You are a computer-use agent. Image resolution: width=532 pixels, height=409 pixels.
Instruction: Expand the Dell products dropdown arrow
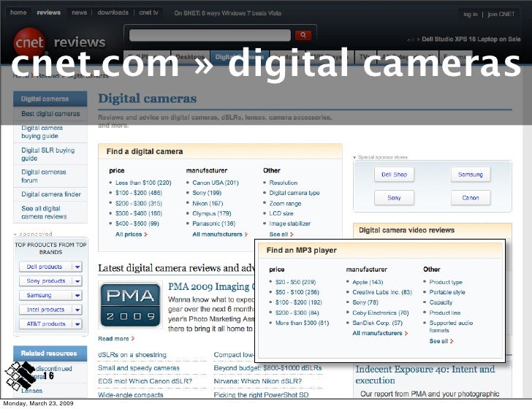click(x=77, y=267)
